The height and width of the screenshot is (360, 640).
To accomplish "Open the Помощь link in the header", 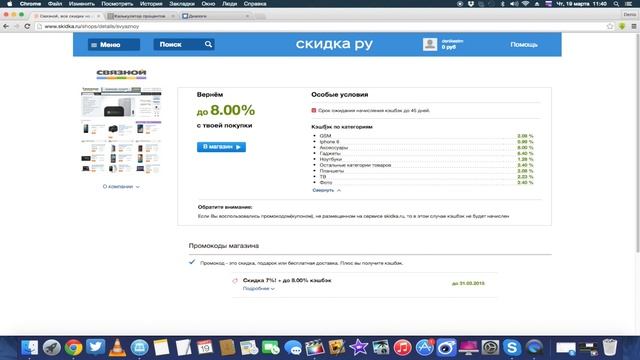I will [524, 44].
